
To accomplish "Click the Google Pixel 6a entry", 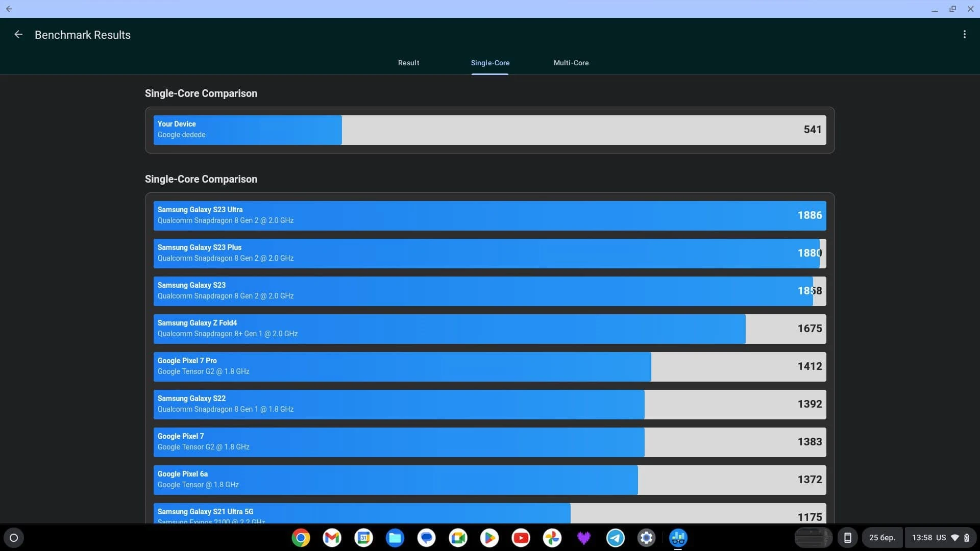I will tap(489, 480).
